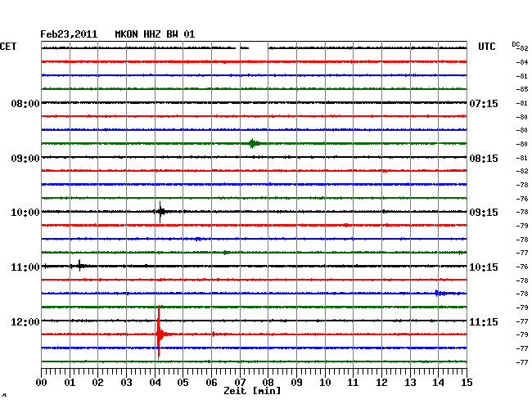Click the x-axis tick label 06
Image resolution: width=532 pixels, height=404 pixels.
coord(211,382)
